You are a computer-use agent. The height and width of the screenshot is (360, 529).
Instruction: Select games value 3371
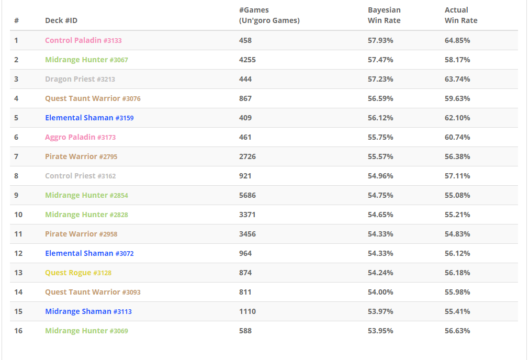tap(247, 215)
